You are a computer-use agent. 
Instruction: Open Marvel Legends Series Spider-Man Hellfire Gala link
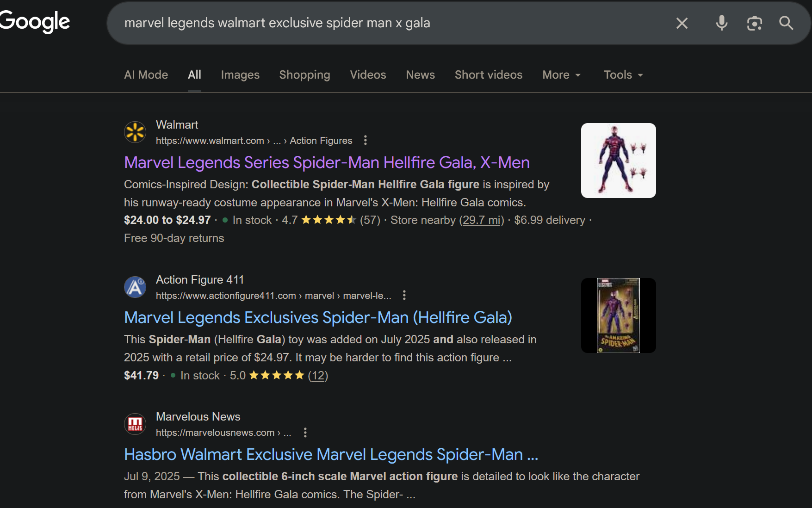point(327,162)
